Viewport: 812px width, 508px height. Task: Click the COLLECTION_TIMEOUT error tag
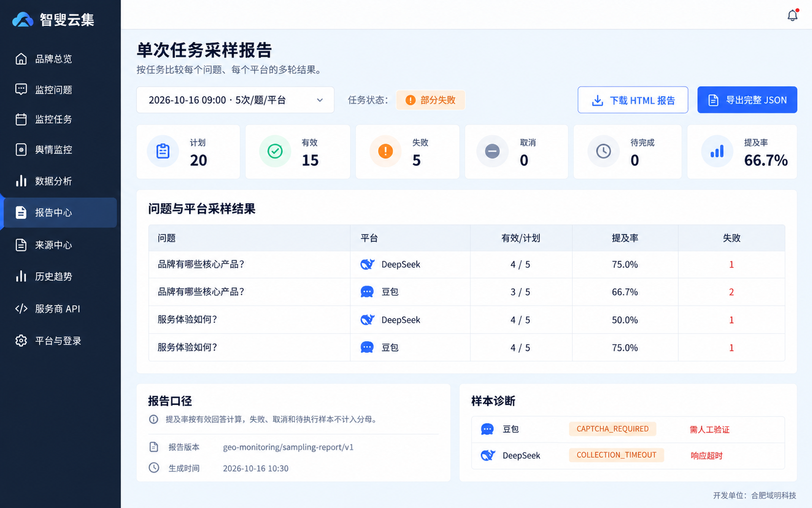[616, 455]
